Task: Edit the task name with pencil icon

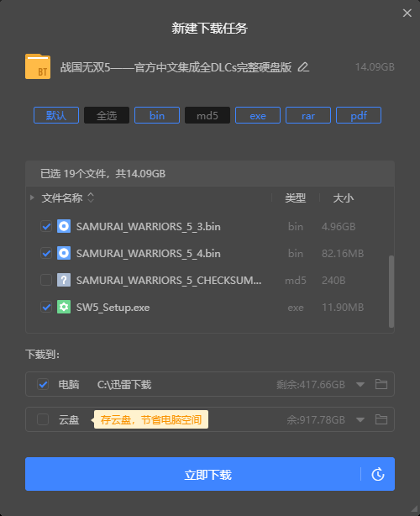Action: 303,67
